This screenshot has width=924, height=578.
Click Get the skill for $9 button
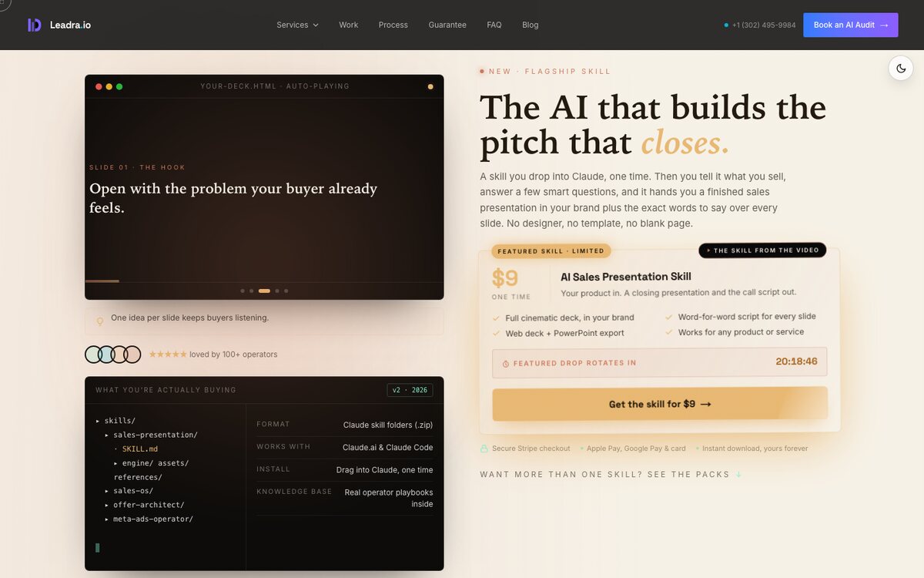click(x=660, y=404)
